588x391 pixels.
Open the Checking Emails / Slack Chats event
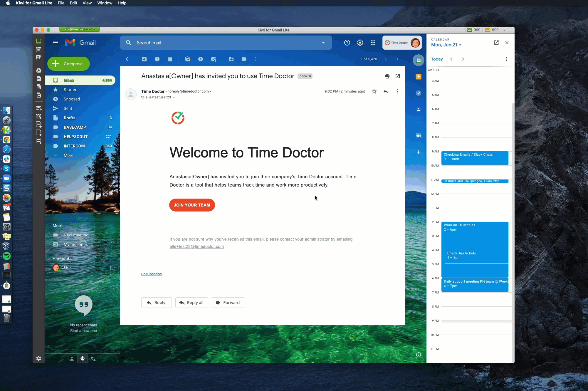(x=475, y=158)
